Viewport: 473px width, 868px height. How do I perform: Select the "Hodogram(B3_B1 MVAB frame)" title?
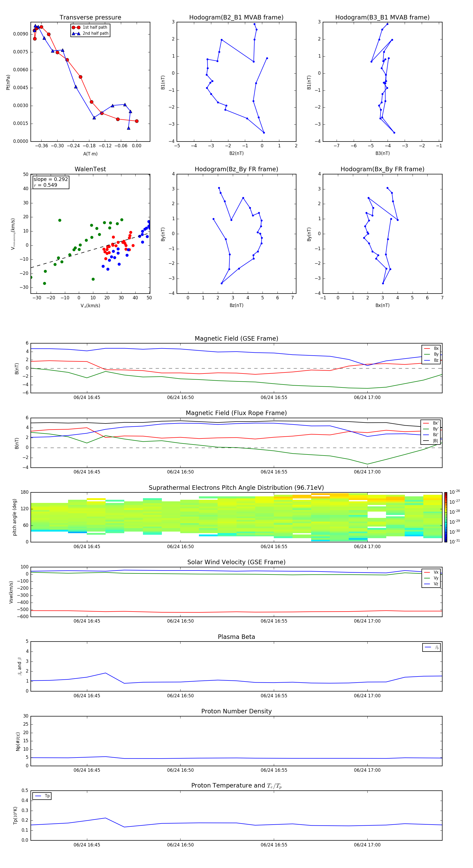(382, 18)
